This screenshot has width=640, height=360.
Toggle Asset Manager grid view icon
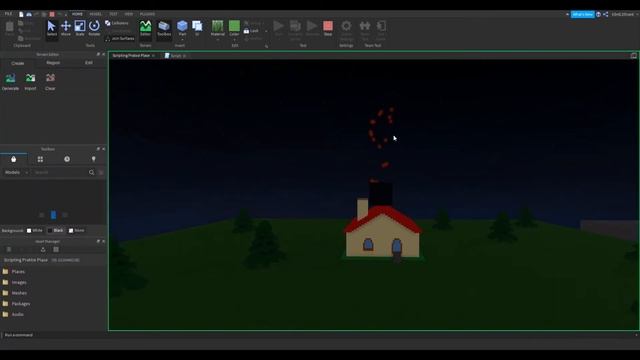click(x=56, y=249)
